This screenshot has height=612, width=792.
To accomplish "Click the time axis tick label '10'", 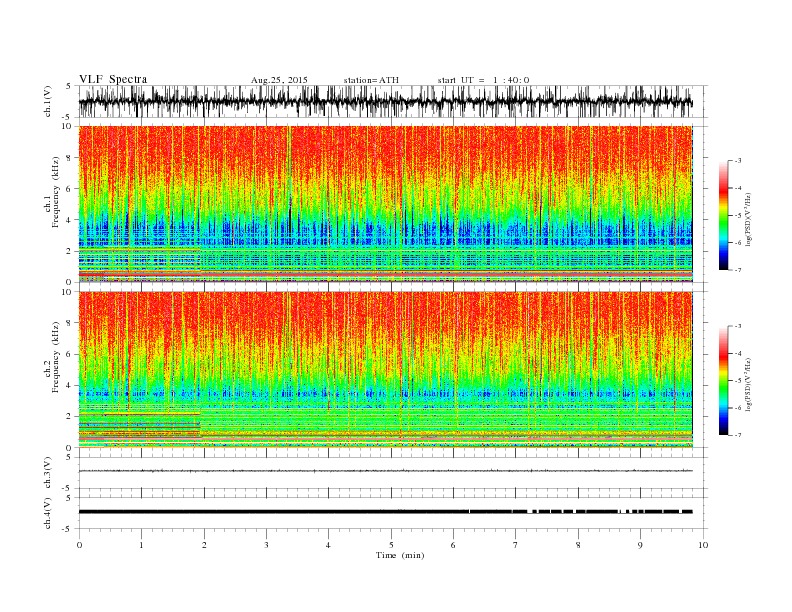I will (703, 545).
